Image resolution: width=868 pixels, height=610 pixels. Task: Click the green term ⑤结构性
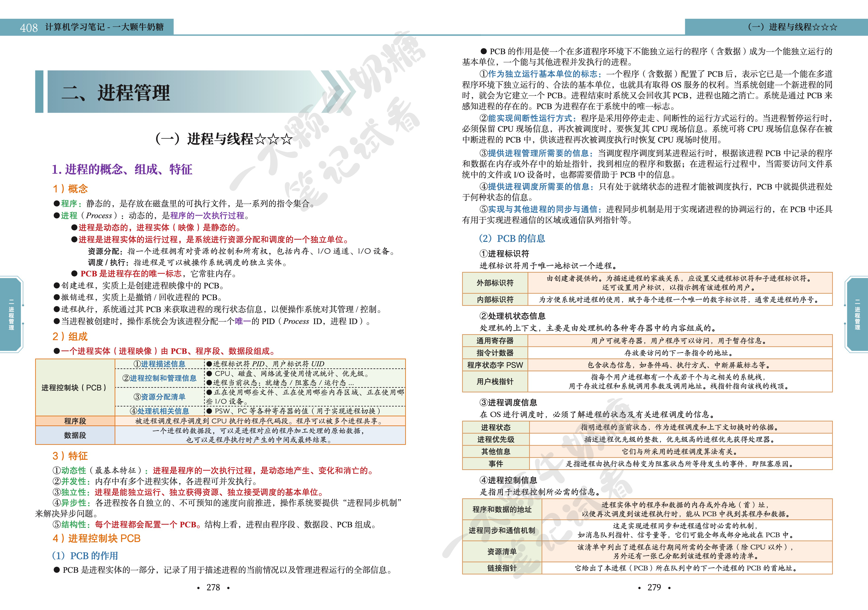[x=69, y=525]
